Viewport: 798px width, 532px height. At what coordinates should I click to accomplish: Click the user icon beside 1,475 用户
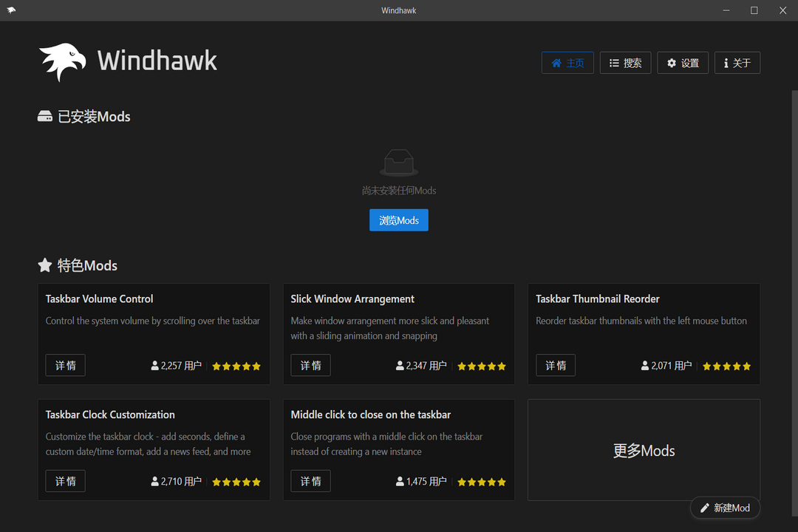point(399,481)
